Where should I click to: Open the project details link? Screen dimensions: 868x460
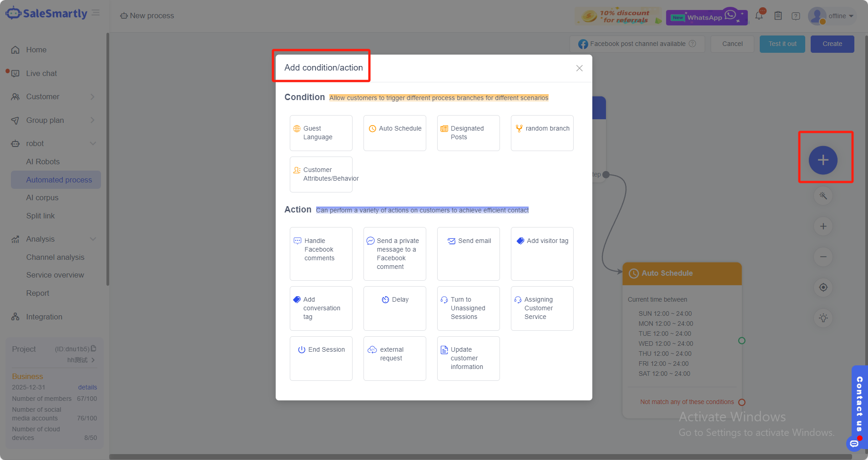click(87, 387)
